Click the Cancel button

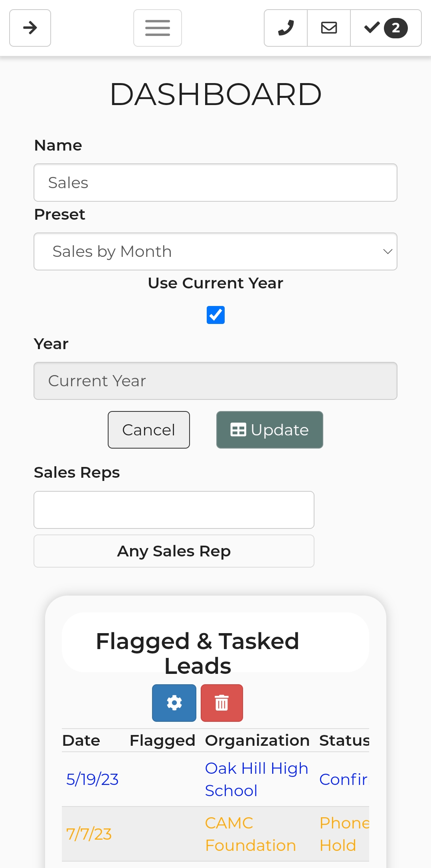[x=148, y=430]
